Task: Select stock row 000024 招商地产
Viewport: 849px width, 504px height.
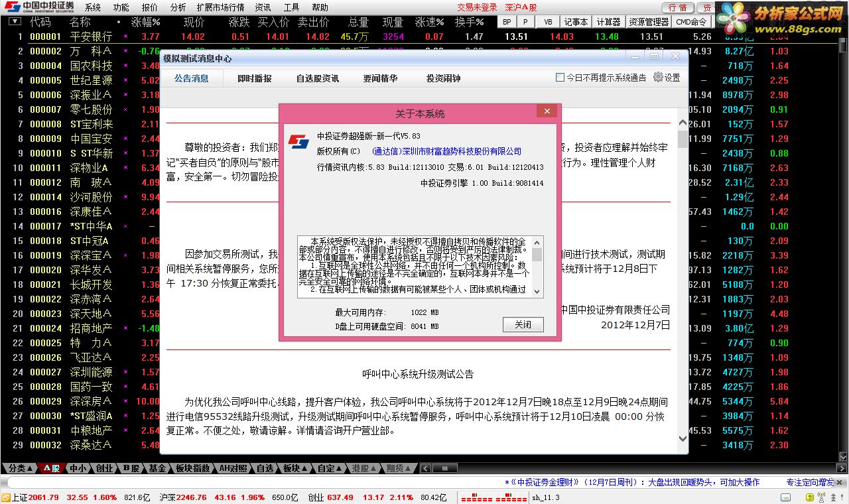Action: [x=80, y=328]
